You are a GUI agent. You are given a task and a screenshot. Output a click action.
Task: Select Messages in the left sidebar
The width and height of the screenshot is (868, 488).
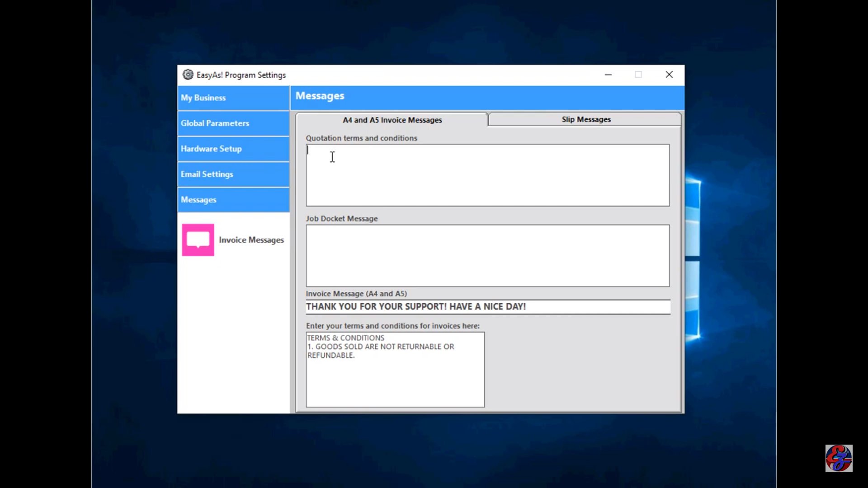[x=233, y=200]
